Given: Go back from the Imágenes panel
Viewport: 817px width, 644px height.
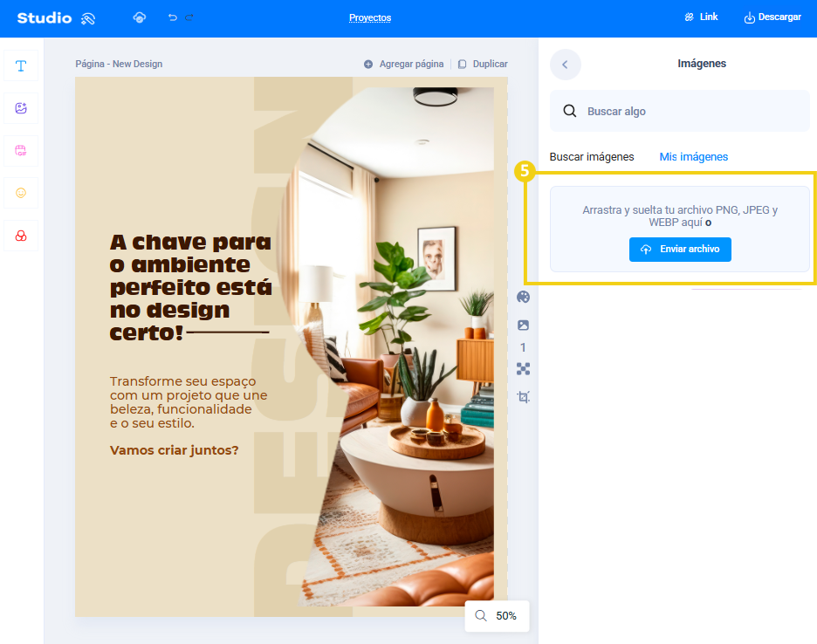Looking at the screenshot, I should point(566,65).
